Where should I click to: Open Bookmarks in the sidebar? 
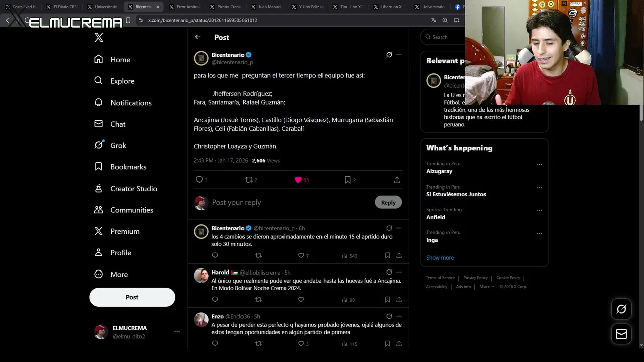120,167
